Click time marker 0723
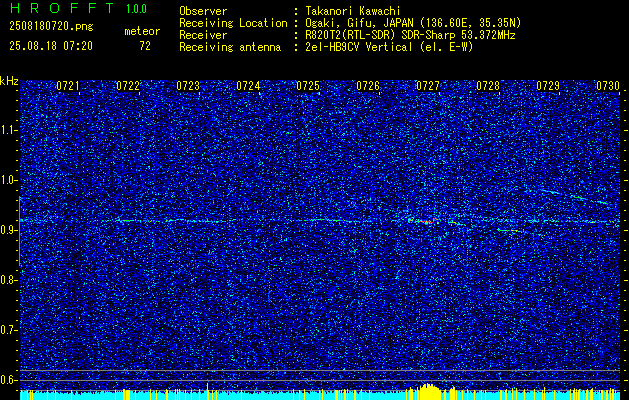Viewport: 629px width, 400px height. (188, 86)
